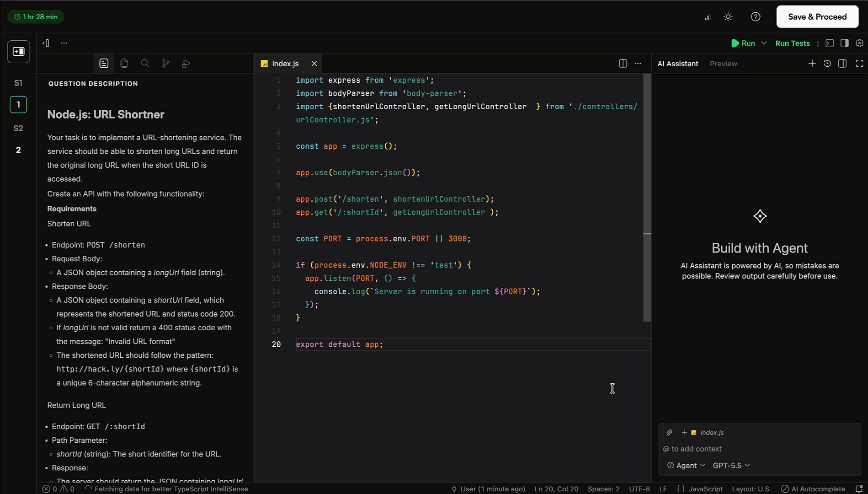Click the 'const PORT' code line
Screen dimensions: 868x494
click(383, 239)
